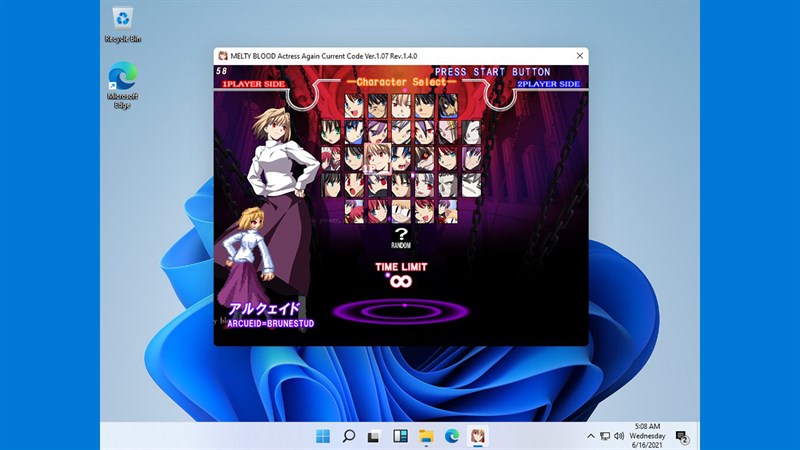
Task: Pick the black-haired glasses-wearing boy portrait
Action: (378, 106)
